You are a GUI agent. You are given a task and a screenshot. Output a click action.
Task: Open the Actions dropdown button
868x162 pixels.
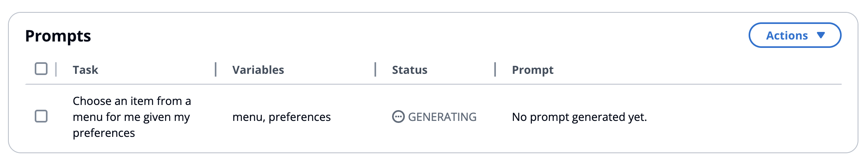click(x=795, y=35)
